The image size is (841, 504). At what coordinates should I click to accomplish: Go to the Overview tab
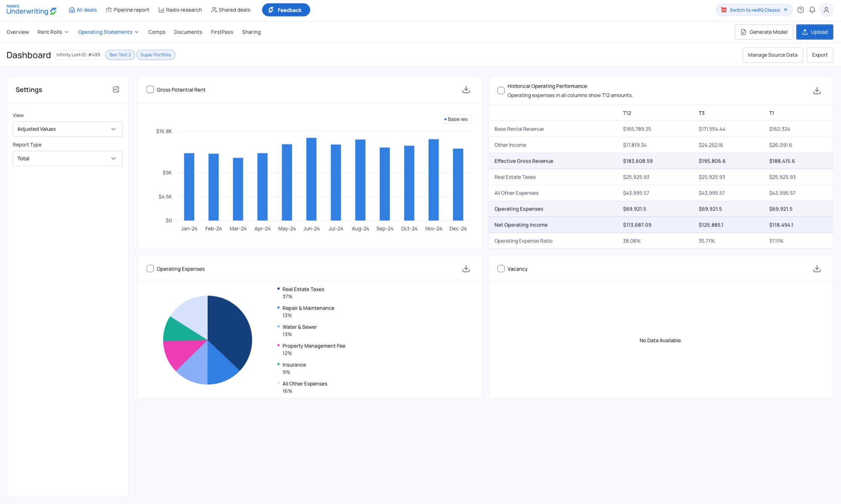click(x=18, y=32)
